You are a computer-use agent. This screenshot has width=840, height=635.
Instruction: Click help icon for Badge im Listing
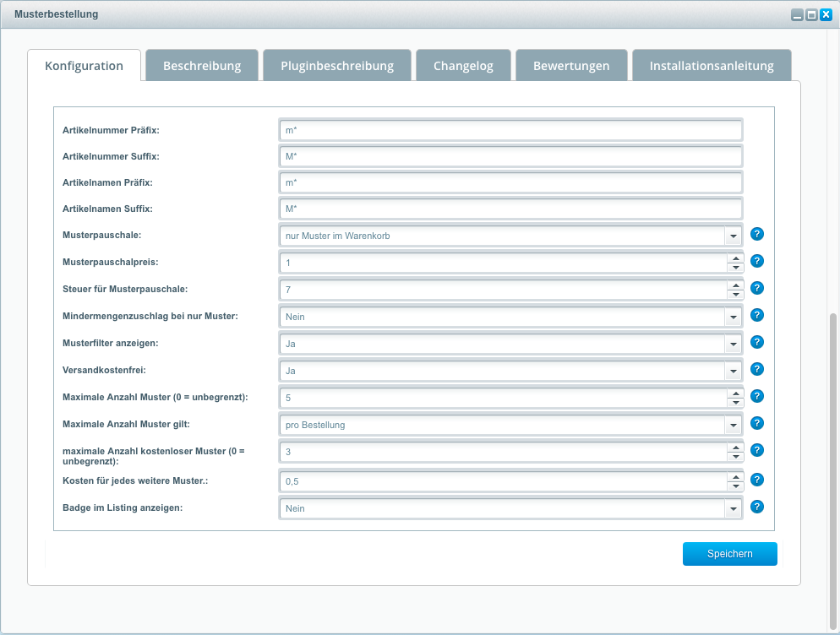pos(757,507)
